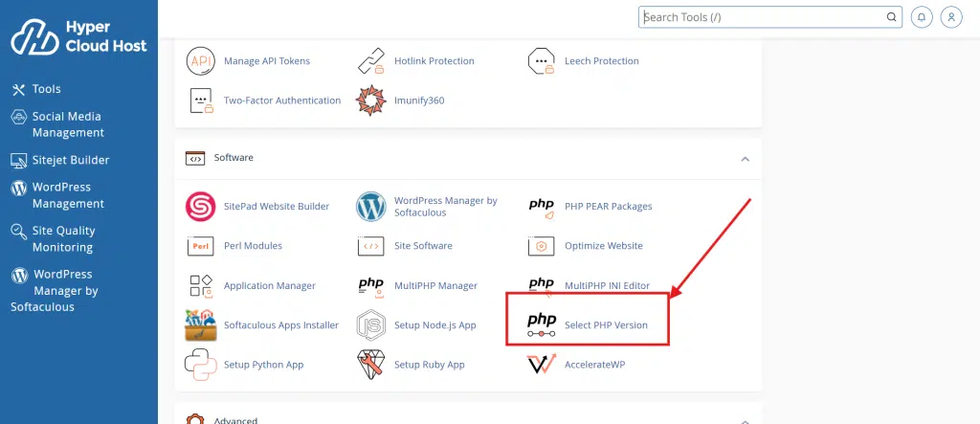
Task: Click the Setup Ruby App gem icon
Action: (x=371, y=366)
